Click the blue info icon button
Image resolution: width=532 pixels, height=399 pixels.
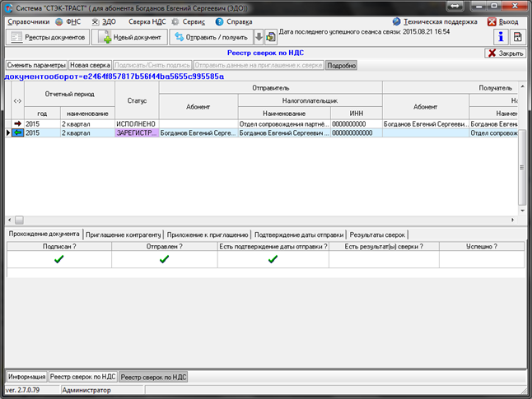click(x=501, y=37)
